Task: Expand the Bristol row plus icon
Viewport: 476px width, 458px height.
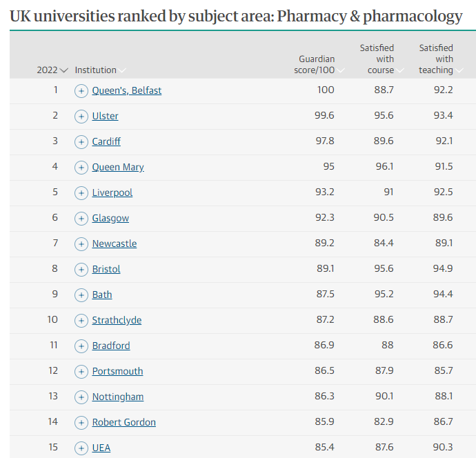Action: (x=81, y=270)
